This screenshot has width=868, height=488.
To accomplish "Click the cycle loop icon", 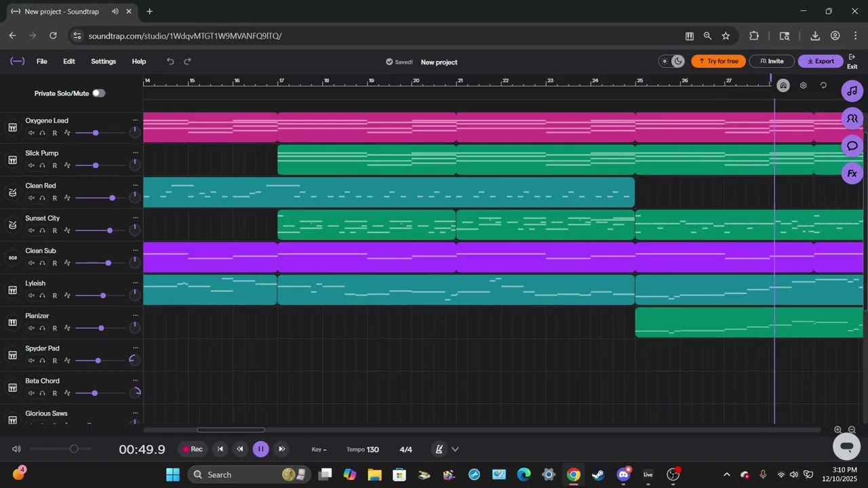I will point(823,85).
